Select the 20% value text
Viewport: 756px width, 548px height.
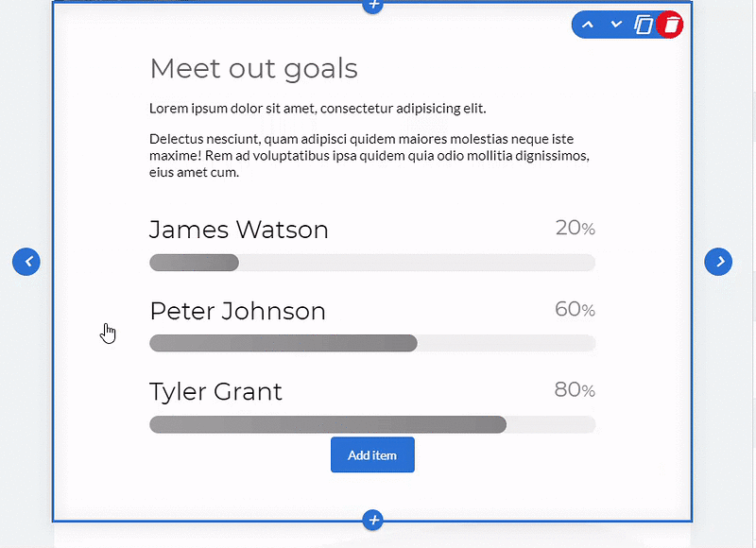576,228
